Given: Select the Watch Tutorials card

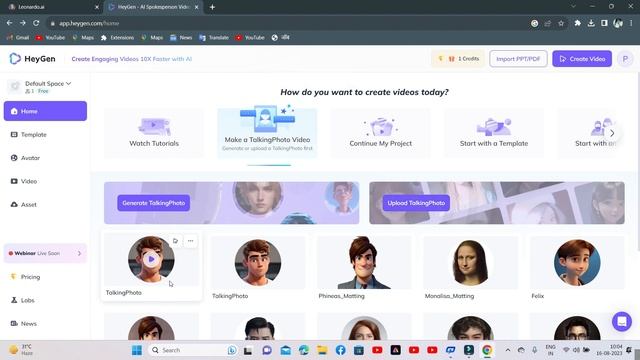Looking at the screenshot, I should pos(154,133).
